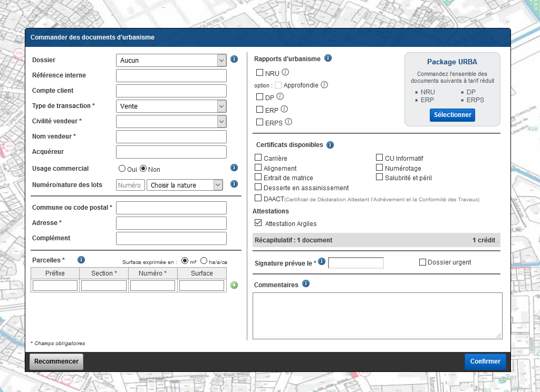Check the DP report checkbox
The width and height of the screenshot is (540, 392).
pos(259,97)
